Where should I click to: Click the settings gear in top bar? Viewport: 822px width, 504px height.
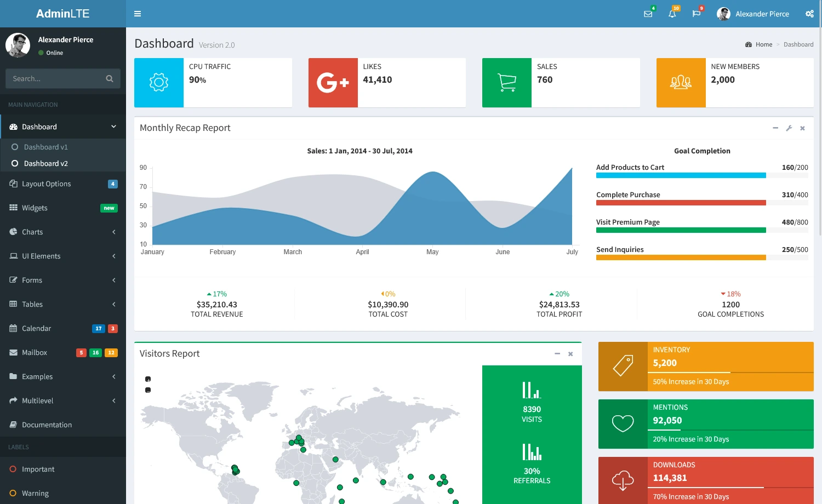(x=809, y=14)
